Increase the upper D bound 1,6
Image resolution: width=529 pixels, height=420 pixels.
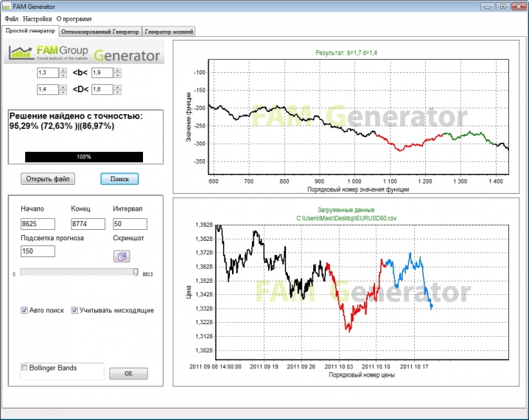coord(117,88)
